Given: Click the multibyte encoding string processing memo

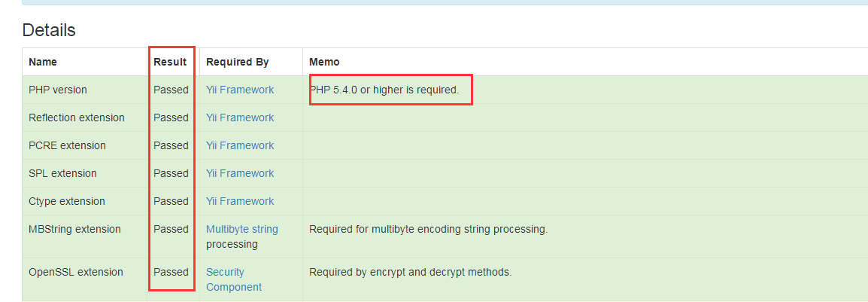Looking at the screenshot, I should (428, 229).
